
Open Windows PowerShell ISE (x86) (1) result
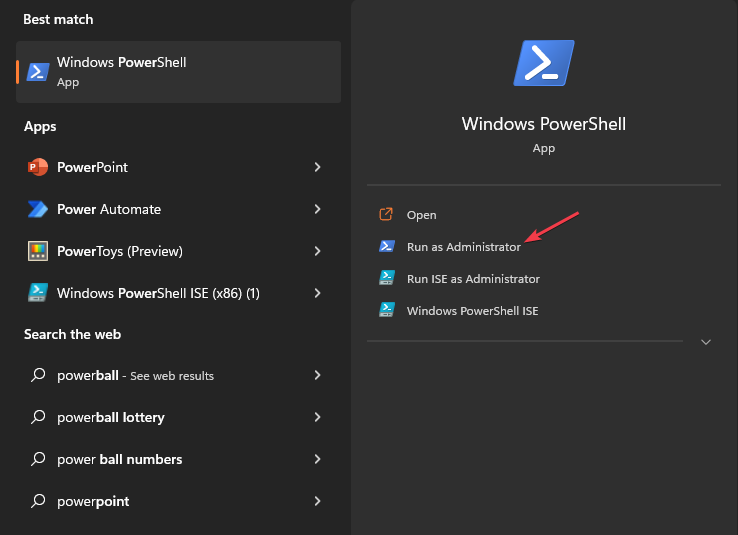[178, 293]
